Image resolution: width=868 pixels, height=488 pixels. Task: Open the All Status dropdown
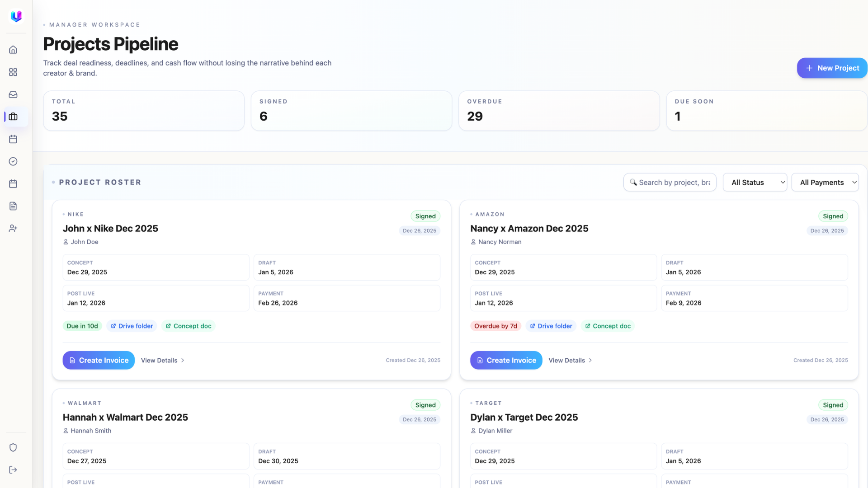[x=755, y=182]
